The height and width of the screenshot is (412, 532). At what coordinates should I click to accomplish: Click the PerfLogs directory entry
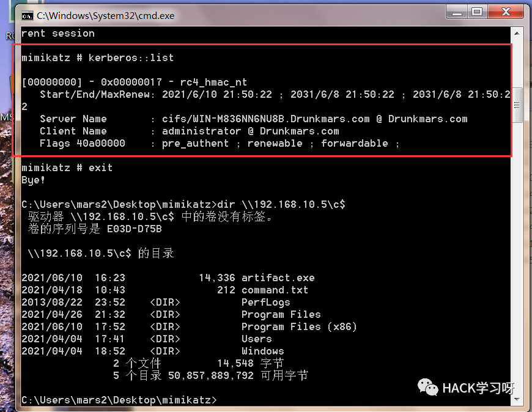(x=156, y=303)
